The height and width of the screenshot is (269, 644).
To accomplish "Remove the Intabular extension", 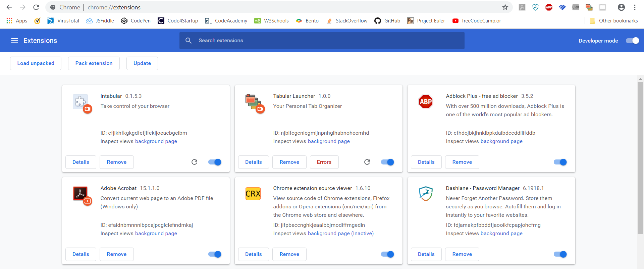I will 117,162.
